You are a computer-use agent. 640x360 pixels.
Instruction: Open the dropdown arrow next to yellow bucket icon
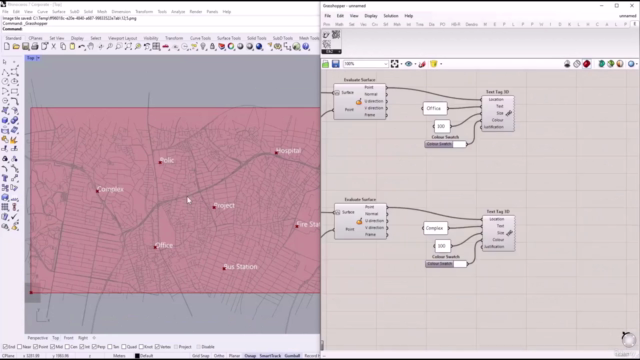pyautogui.click(x=441, y=64)
